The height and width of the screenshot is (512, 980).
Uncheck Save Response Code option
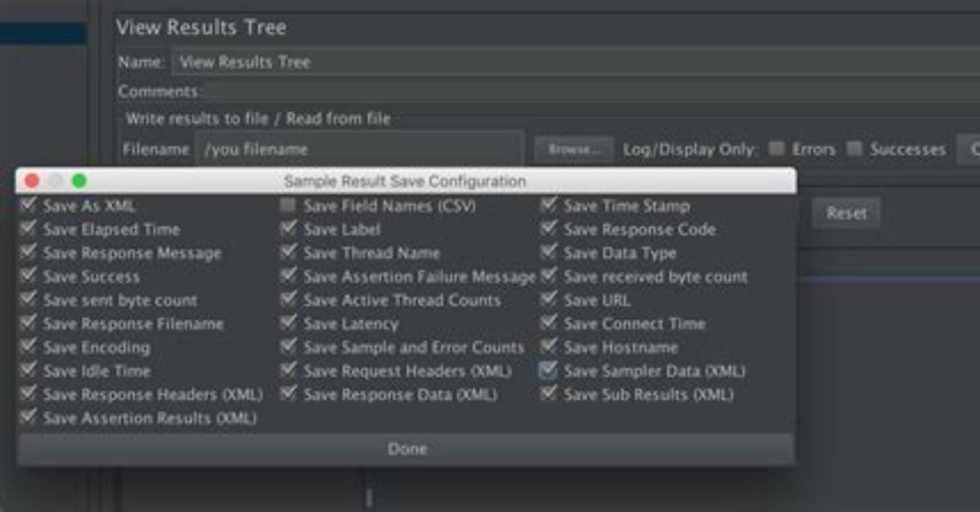(x=549, y=229)
